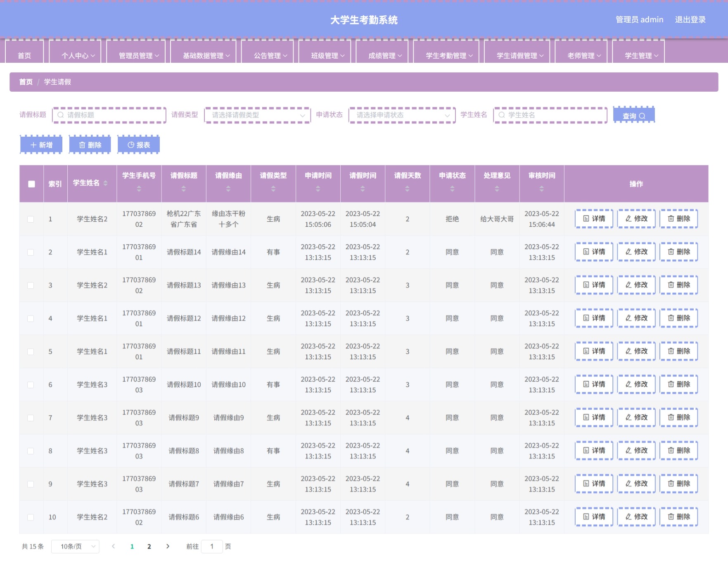
Task: Sort by 请假时间 column sort arrows
Action: click(363, 189)
